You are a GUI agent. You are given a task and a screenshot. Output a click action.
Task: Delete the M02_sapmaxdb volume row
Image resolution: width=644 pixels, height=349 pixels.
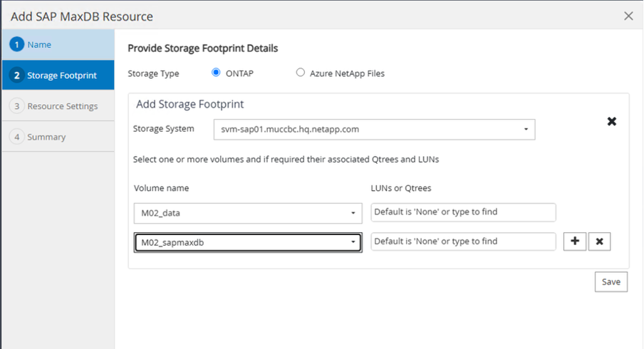coord(600,241)
